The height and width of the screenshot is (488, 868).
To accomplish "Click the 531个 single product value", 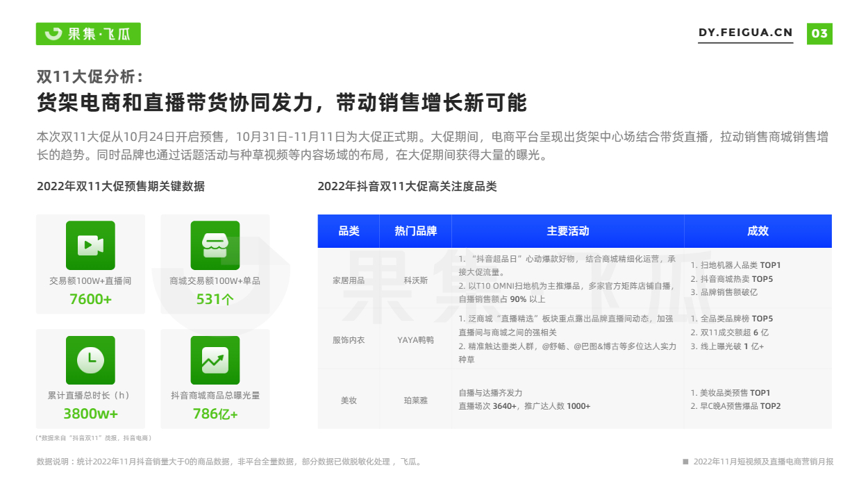I will [215, 299].
